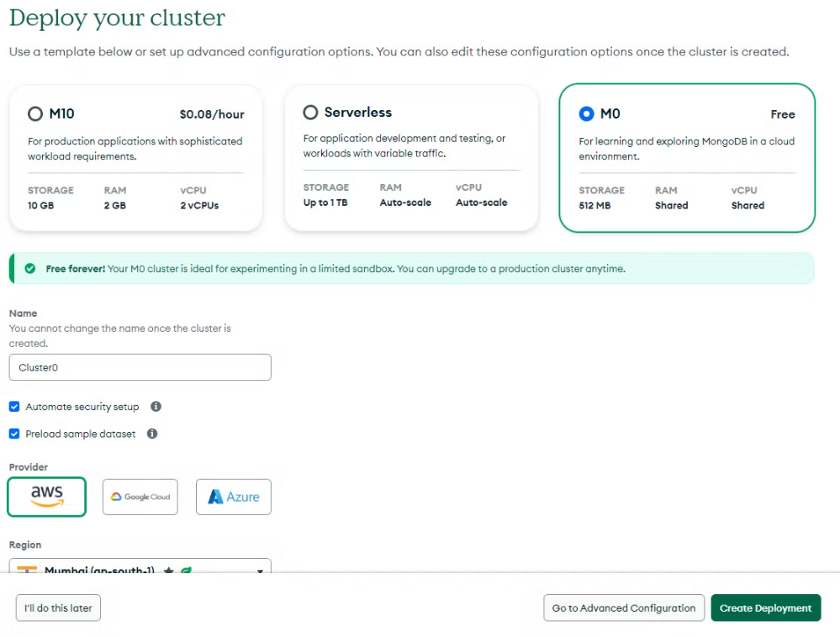
Task: Open info icon next to Preload sample dataset
Action: pyautogui.click(x=152, y=433)
